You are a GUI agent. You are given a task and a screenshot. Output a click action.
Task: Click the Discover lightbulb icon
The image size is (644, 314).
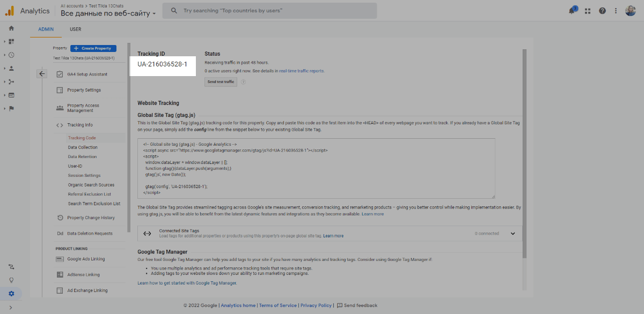click(x=11, y=280)
